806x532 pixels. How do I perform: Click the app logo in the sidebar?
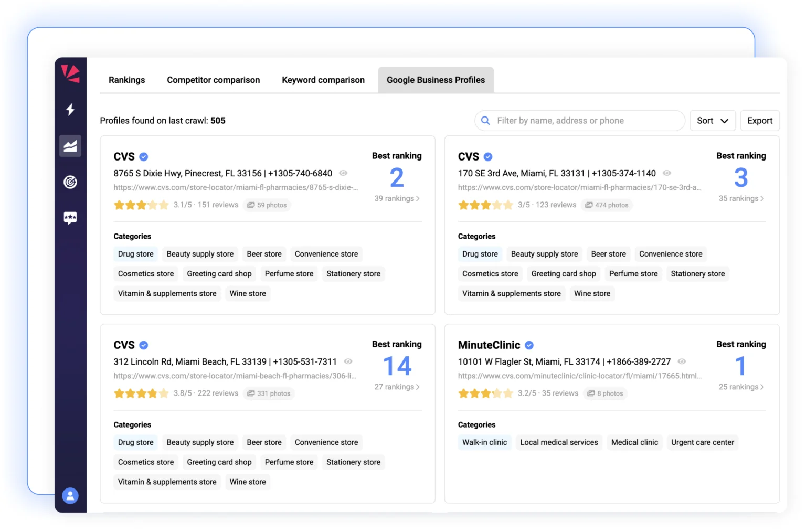(x=70, y=73)
